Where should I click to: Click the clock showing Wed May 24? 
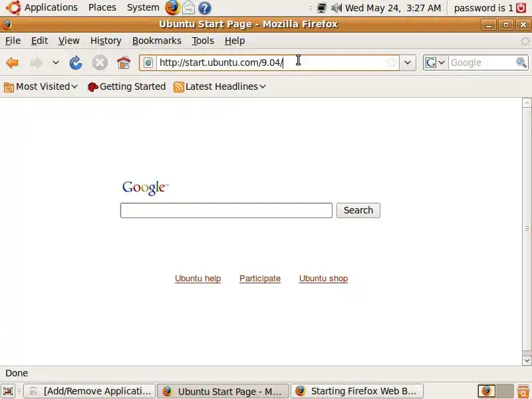click(x=393, y=8)
